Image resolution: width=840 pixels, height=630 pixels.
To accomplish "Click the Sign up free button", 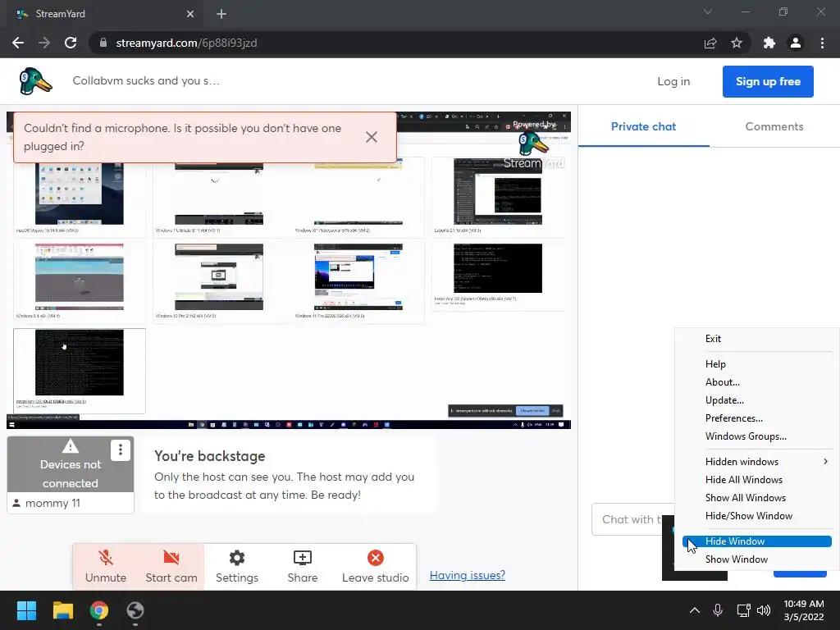I will (x=768, y=81).
